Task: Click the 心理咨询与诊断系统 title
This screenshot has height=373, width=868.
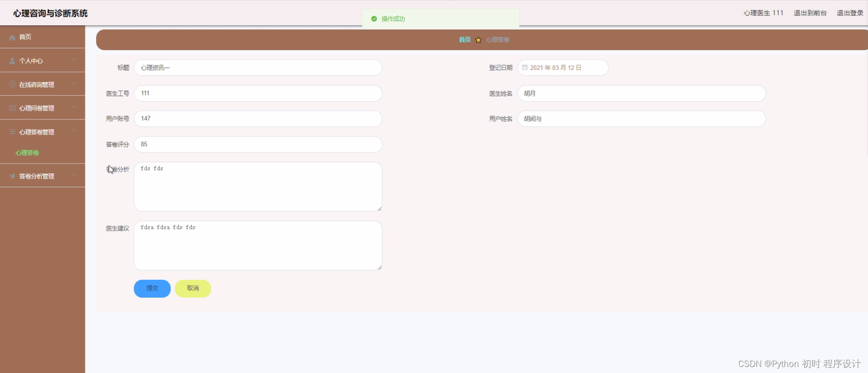Action: tap(51, 13)
